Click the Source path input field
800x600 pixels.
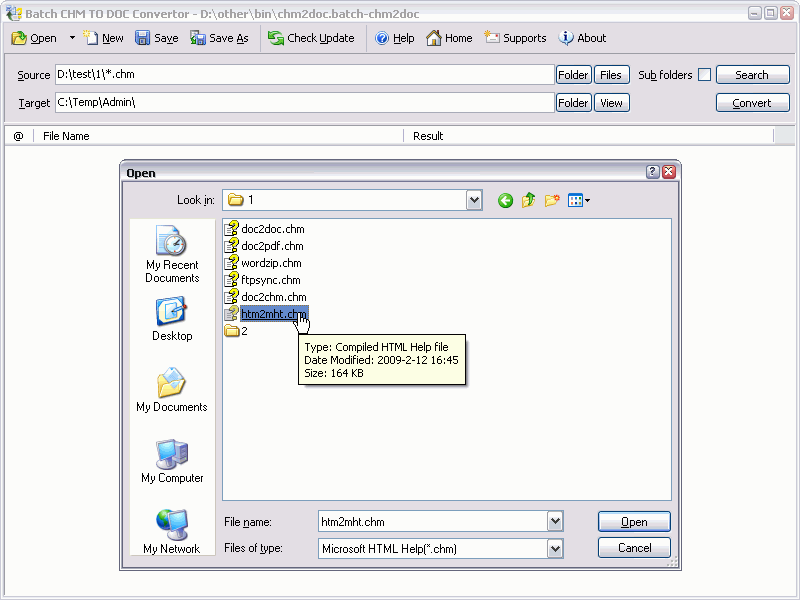305,74
